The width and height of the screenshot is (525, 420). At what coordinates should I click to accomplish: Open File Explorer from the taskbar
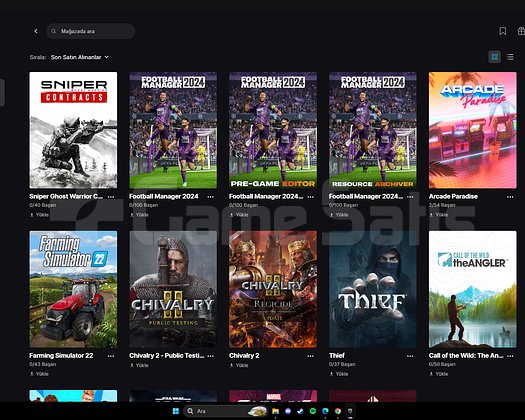tap(276, 411)
